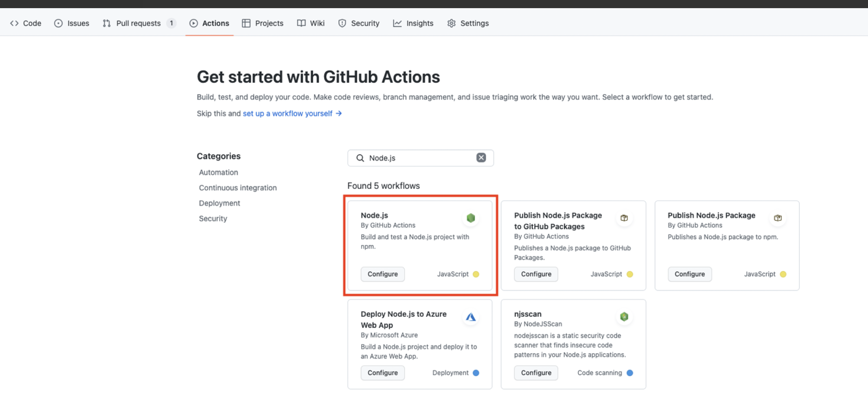Click the Security shield icon in the tab bar
Image resolution: width=868 pixels, height=417 pixels.
point(342,23)
